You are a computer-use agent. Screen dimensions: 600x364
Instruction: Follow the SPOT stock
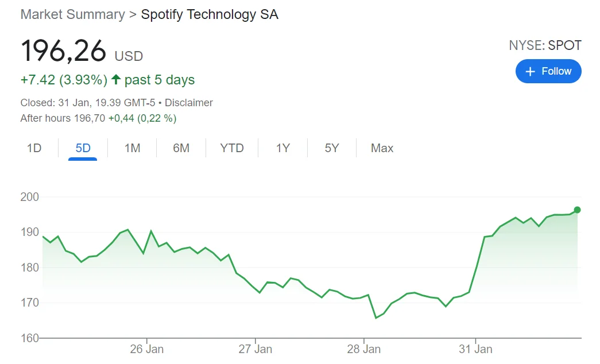548,71
